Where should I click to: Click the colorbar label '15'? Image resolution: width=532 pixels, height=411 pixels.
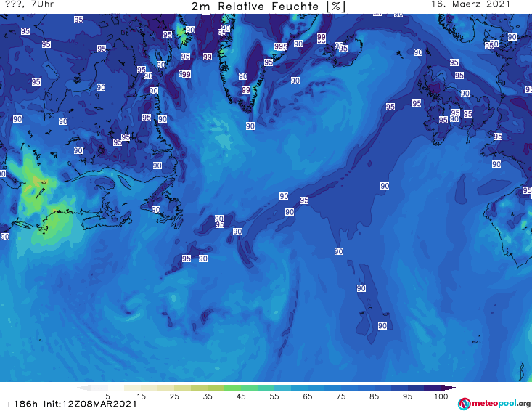(x=141, y=396)
